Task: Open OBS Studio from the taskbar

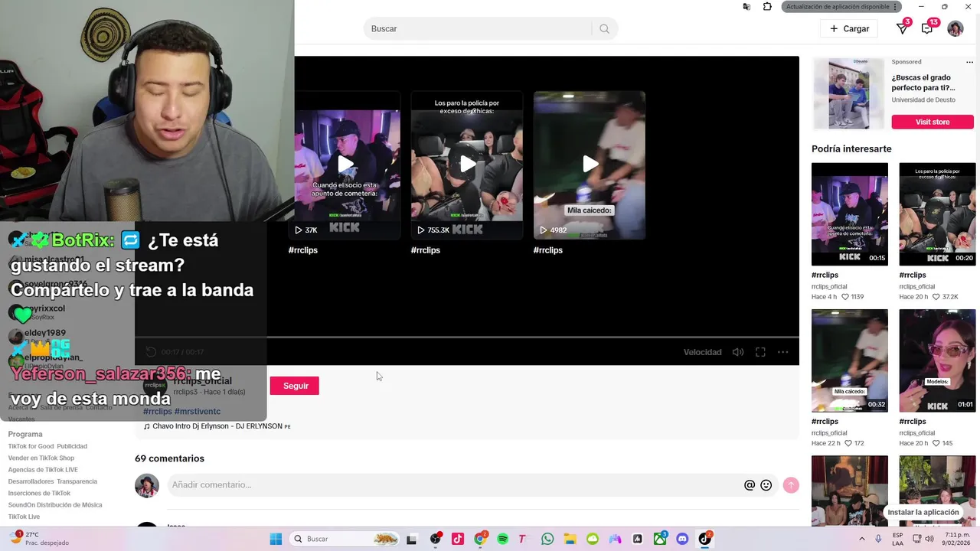Action: pos(436,539)
